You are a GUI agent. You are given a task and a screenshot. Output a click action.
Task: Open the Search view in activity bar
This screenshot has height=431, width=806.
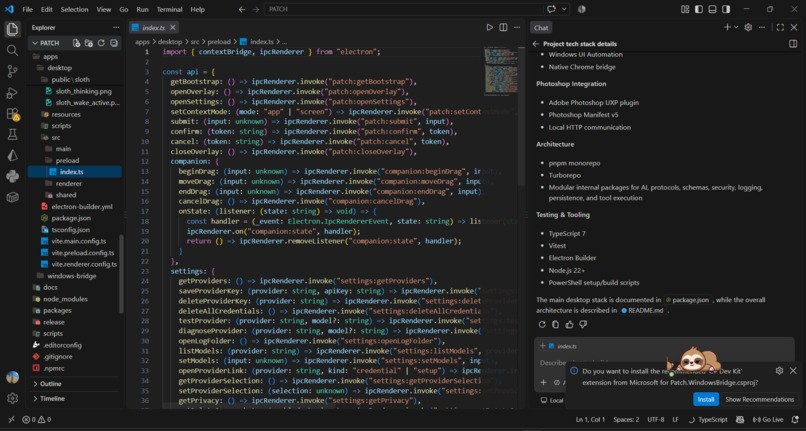pos(12,50)
